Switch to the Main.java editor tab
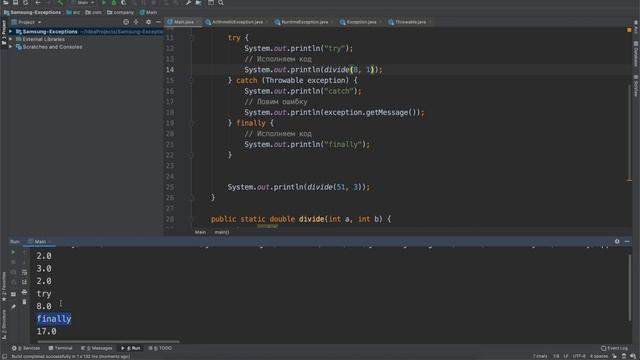 [183, 22]
